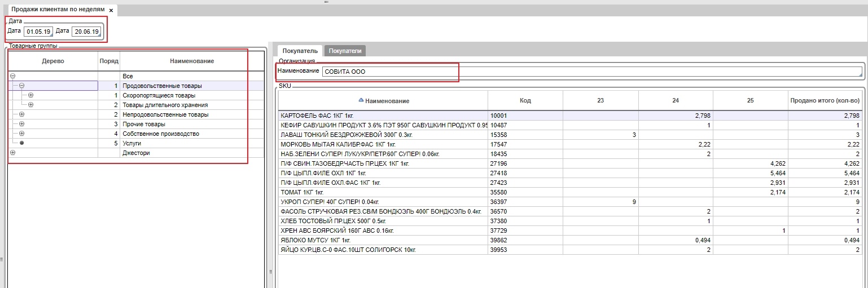The image size is (868, 288).
Task: Expand the Прочие товары group
Action: point(22,124)
